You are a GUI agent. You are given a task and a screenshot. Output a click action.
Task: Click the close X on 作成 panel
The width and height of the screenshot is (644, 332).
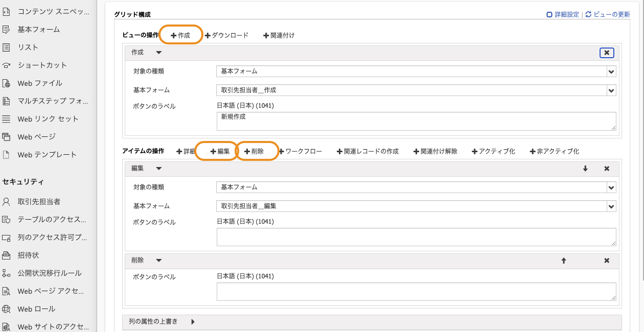coord(607,53)
